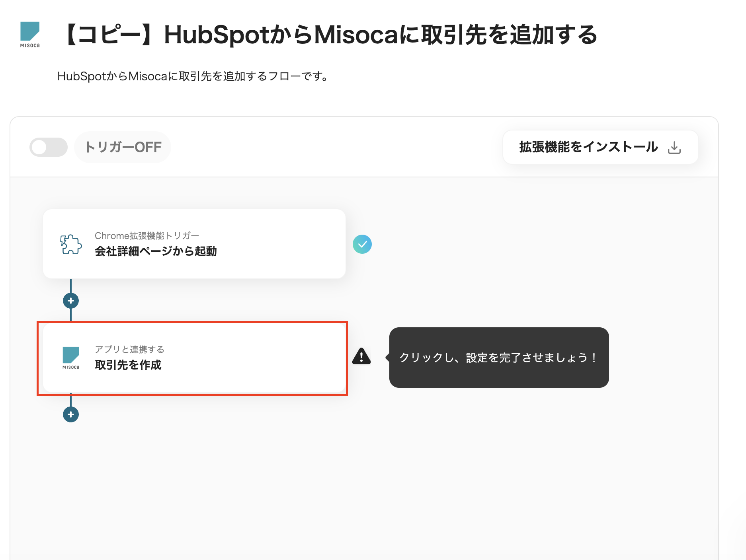The image size is (746, 560).
Task: Click the クリックし、設定を完了させましょう tooltip
Action: [x=499, y=358]
